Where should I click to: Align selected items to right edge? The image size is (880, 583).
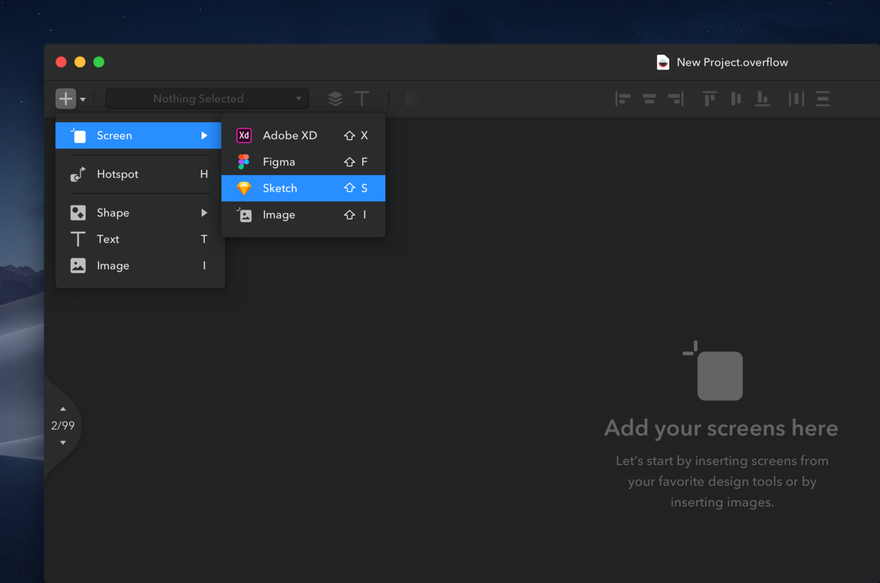676,99
